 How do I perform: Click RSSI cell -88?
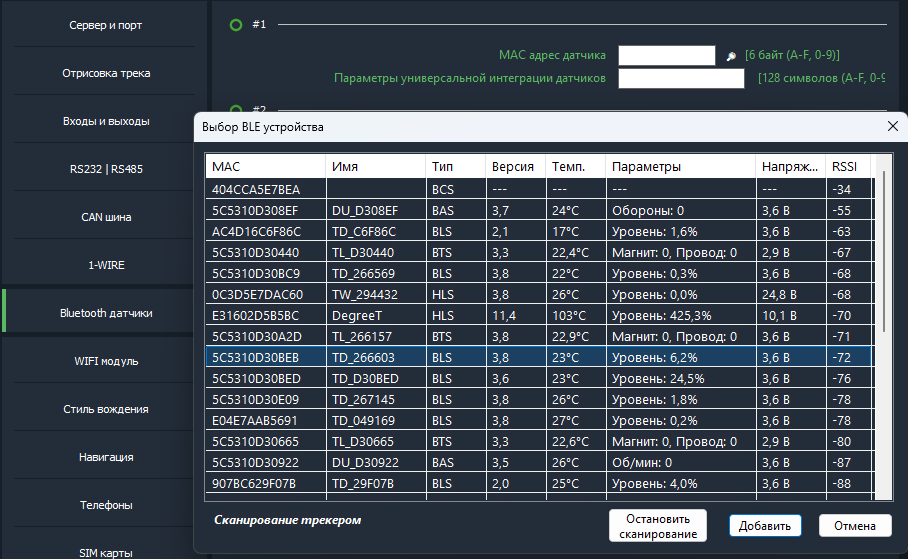point(849,484)
